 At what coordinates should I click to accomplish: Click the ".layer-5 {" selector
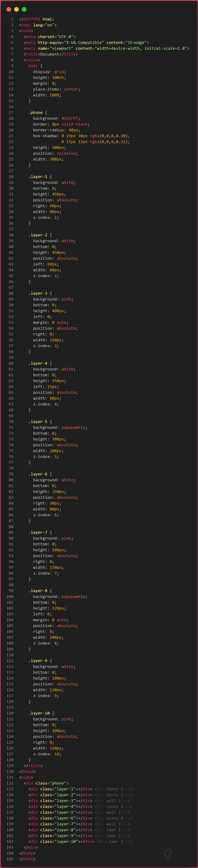click(40, 422)
